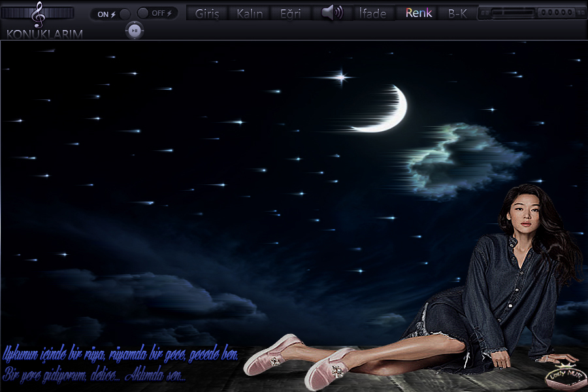The image size is (588, 392).
Task: Mute sound with the speaker icon
Action: click(x=333, y=12)
